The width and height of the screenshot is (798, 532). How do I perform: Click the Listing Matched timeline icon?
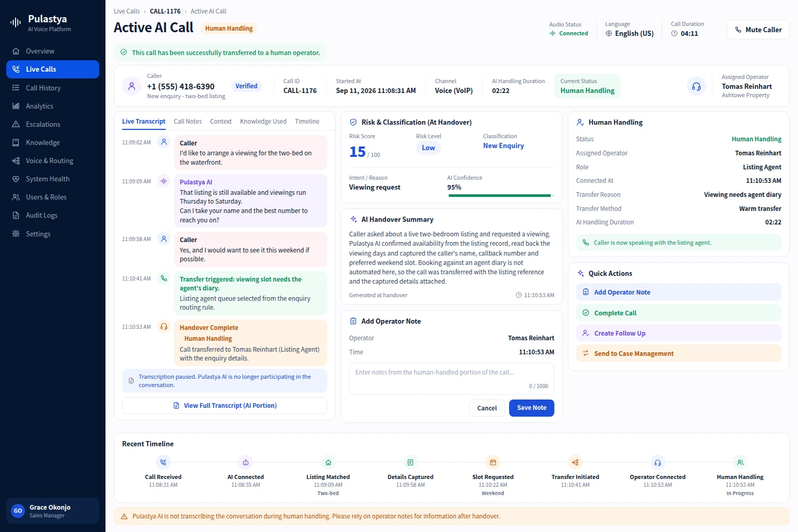point(328,462)
